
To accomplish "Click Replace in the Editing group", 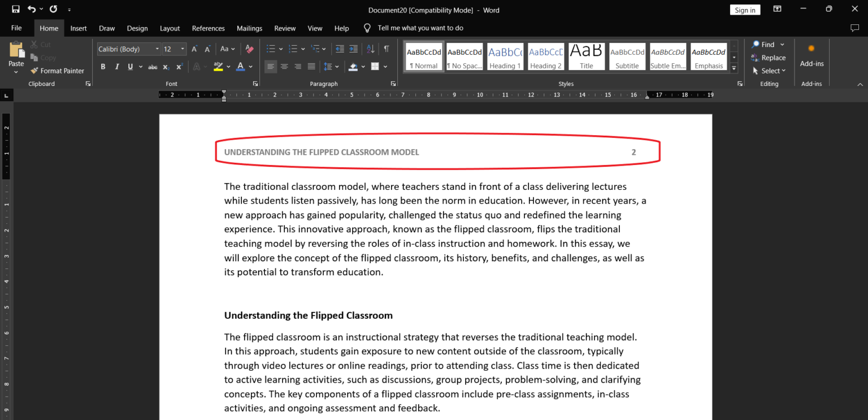I will [x=769, y=58].
